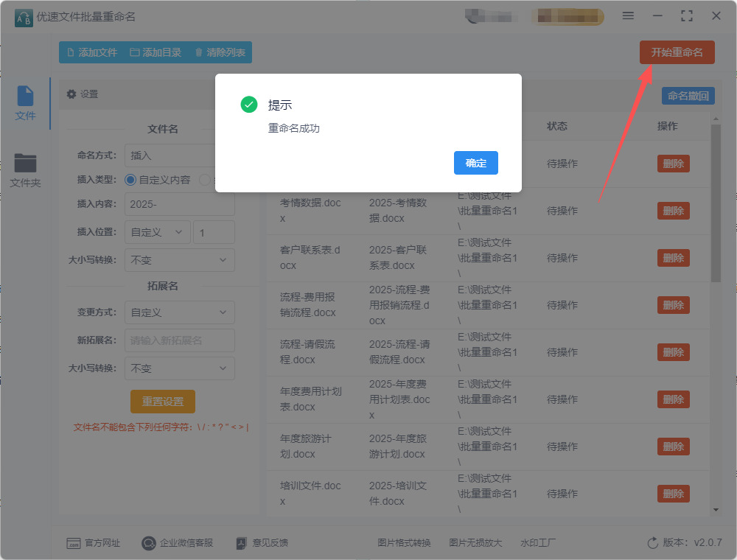
Task: Open the 水印工厂 link
Action: point(538,543)
